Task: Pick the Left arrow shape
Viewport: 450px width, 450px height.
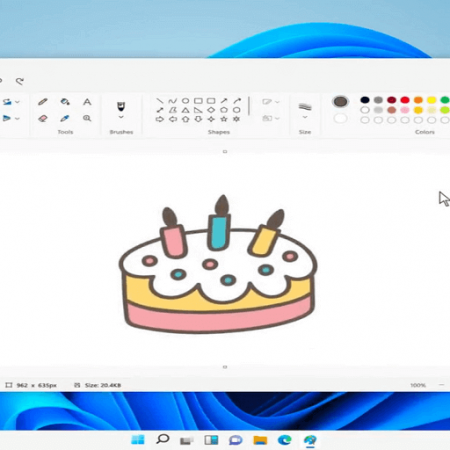Action: pyautogui.click(x=173, y=119)
